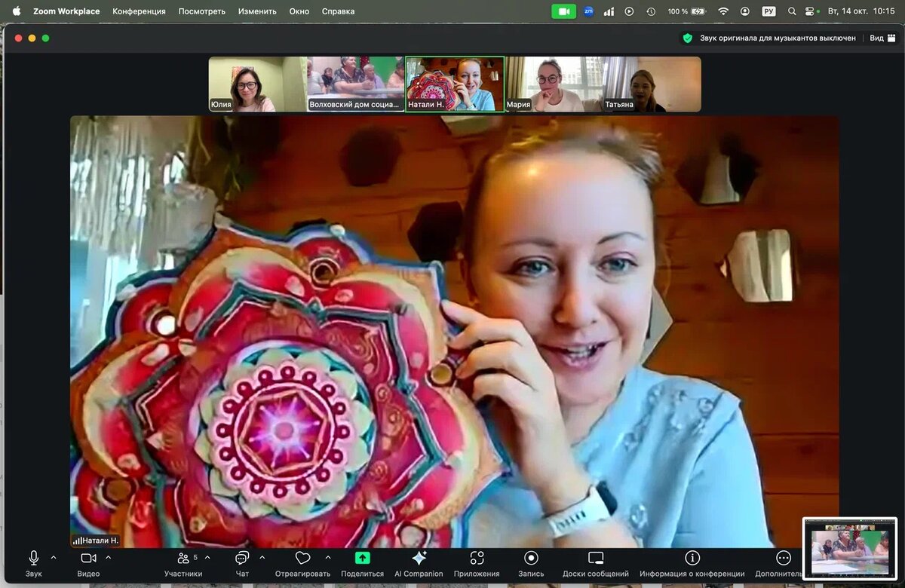
Task: Start screen sharing with green Поделиться button
Action: click(x=362, y=564)
